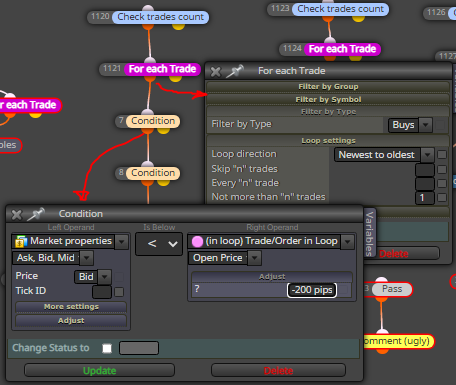
Task: Expand the left operand Adjust section
Action: [71, 321]
